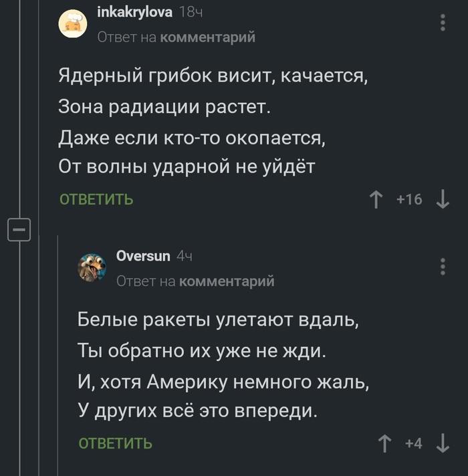Screen dimensions: 468x476
Task: Downvote inkakrylova's comment
Action: pyautogui.click(x=442, y=199)
